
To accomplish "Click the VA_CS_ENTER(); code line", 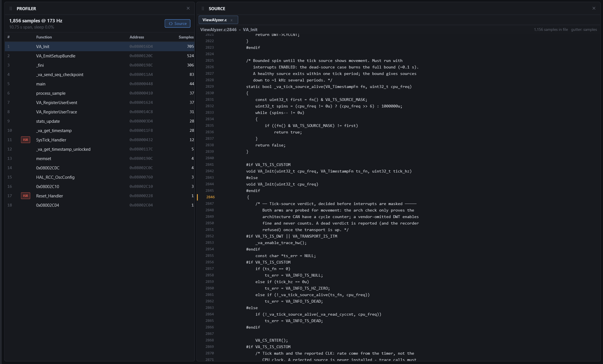I will pyautogui.click(x=271, y=340).
